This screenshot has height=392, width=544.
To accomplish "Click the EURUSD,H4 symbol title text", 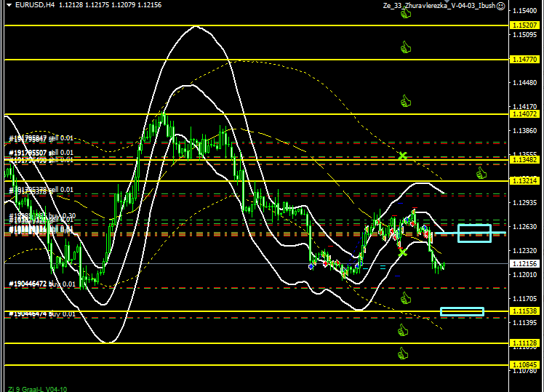I will pos(35,5).
